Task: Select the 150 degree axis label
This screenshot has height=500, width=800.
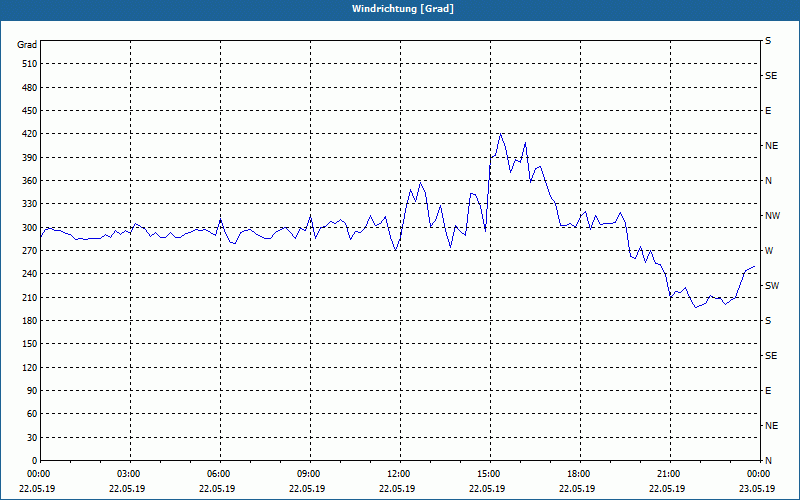Action: click(x=30, y=344)
